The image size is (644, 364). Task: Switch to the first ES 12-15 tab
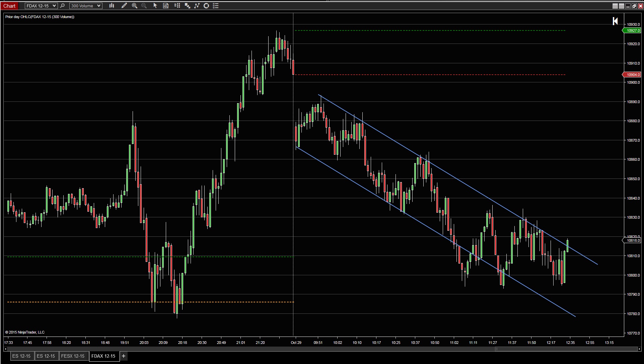(21, 356)
